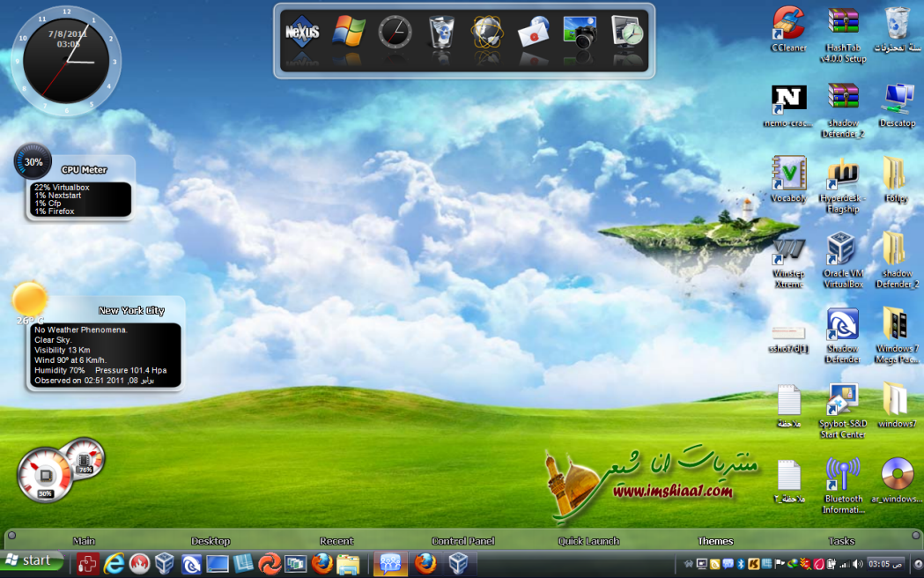The width and height of the screenshot is (924, 578).
Task: Open the Vocaboly desktop shortcut
Action: click(x=788, y=180)
